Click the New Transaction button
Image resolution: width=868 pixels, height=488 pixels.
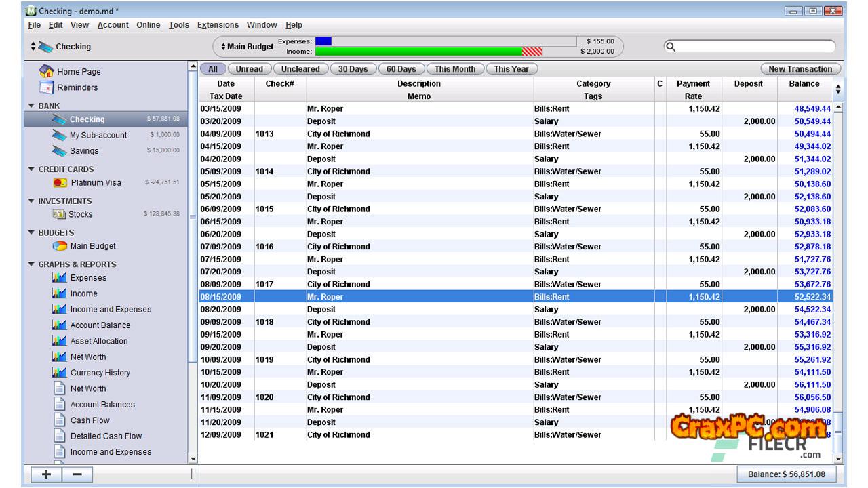800,69
